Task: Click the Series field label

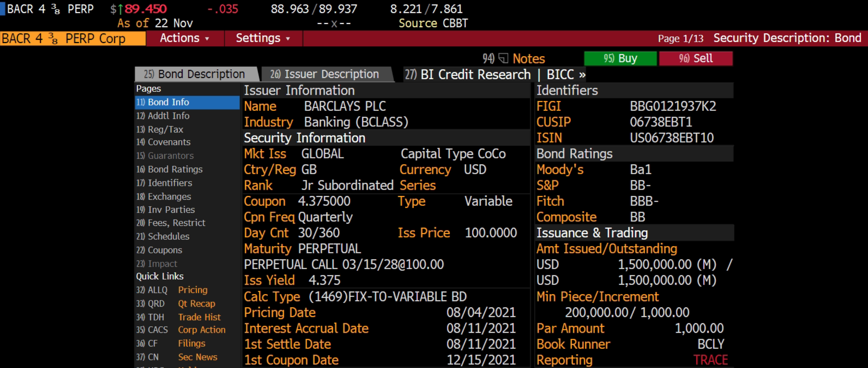Action: click(x=418, y=185)
